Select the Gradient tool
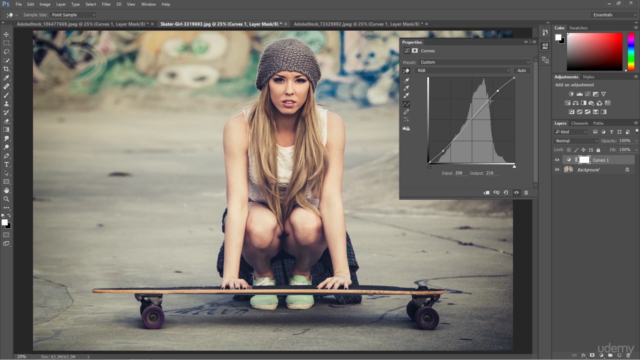The width and height of the screenshot is (640, 360). 6,130
